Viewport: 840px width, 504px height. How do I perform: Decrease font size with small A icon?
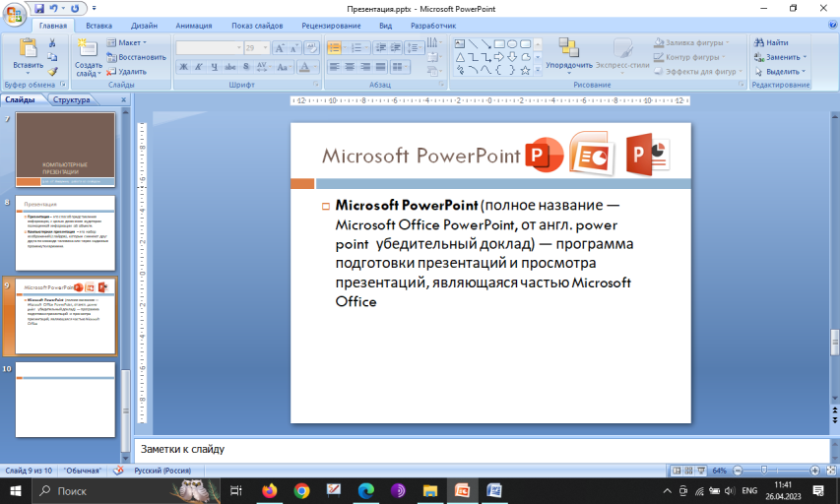[294, 48]
